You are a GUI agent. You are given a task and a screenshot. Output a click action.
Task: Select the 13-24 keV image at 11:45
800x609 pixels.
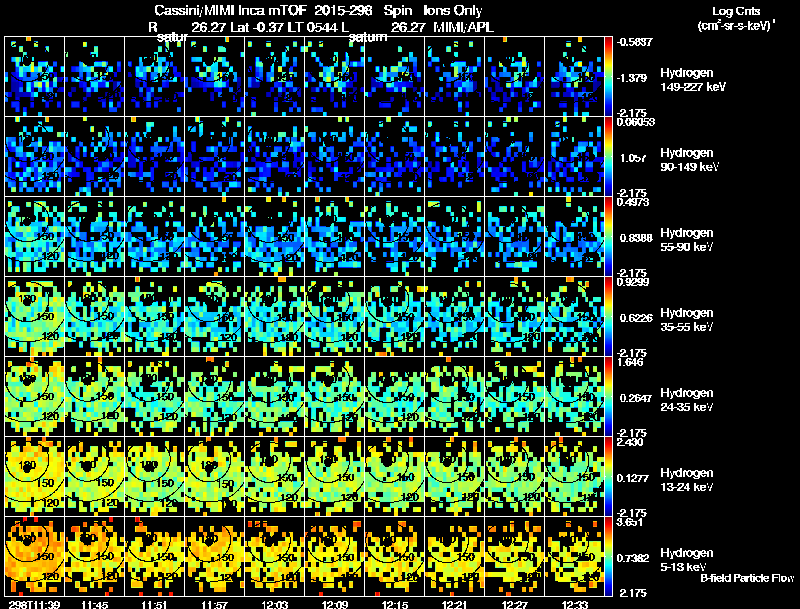[x=94, y=476]
